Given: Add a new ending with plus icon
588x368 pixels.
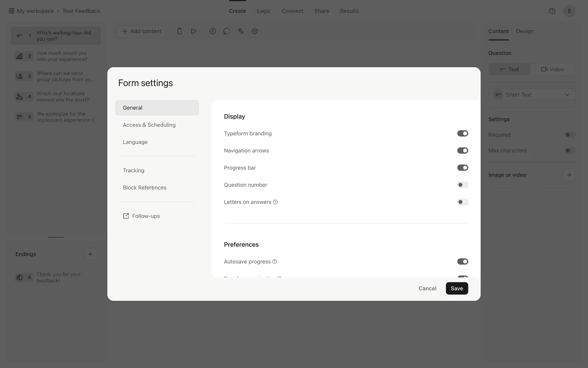Looking at the screenshot, I should (90, 254).
